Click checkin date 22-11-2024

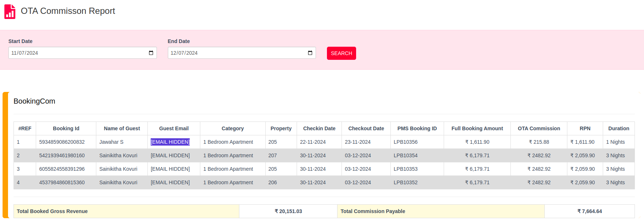313,142
